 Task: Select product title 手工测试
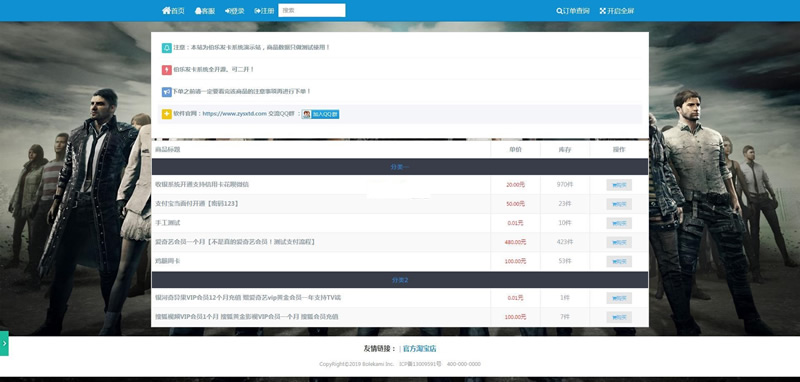[168, 223]
